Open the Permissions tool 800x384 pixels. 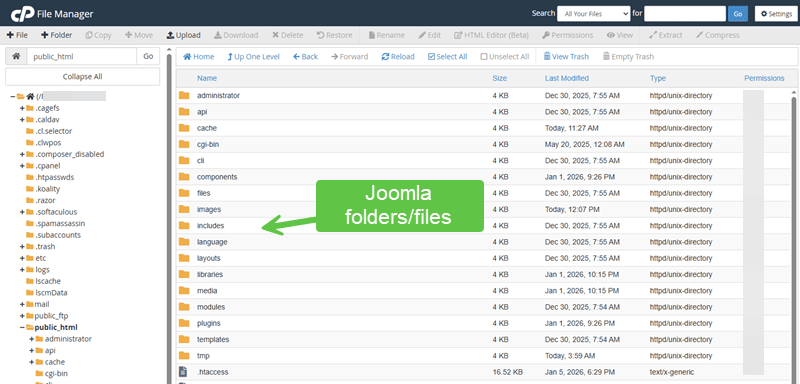tap(567, 35)
